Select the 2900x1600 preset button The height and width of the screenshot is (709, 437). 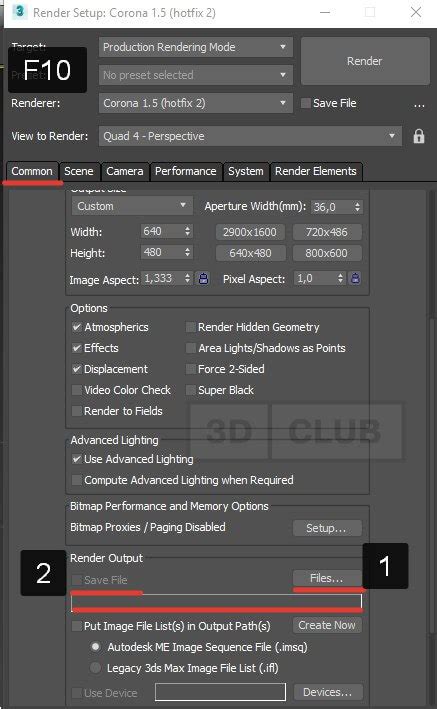[x=250, y=232]
